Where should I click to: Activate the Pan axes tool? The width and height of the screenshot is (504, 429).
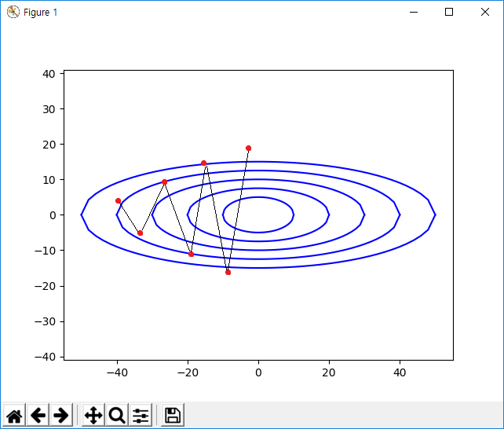click(93, 416)
